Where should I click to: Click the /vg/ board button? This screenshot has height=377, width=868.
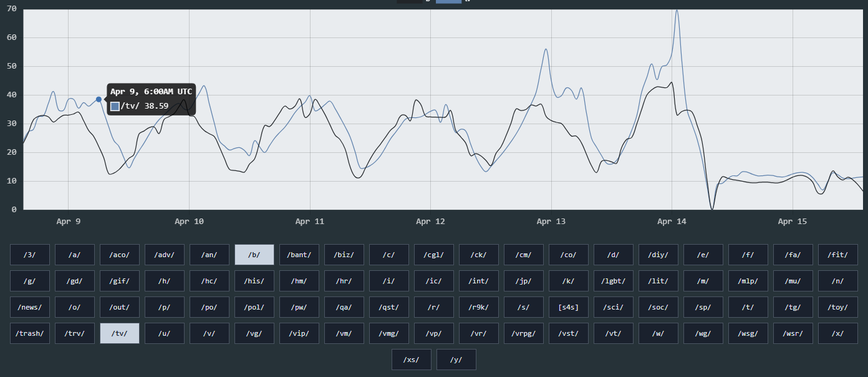(254, 333)
